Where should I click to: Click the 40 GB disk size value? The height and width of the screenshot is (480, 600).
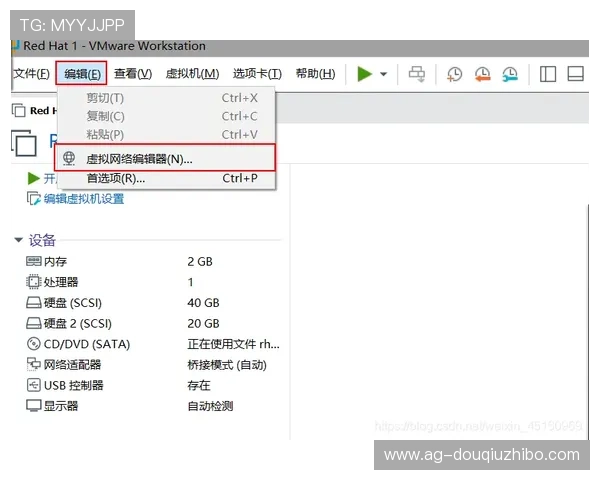[x=204, y=303]
